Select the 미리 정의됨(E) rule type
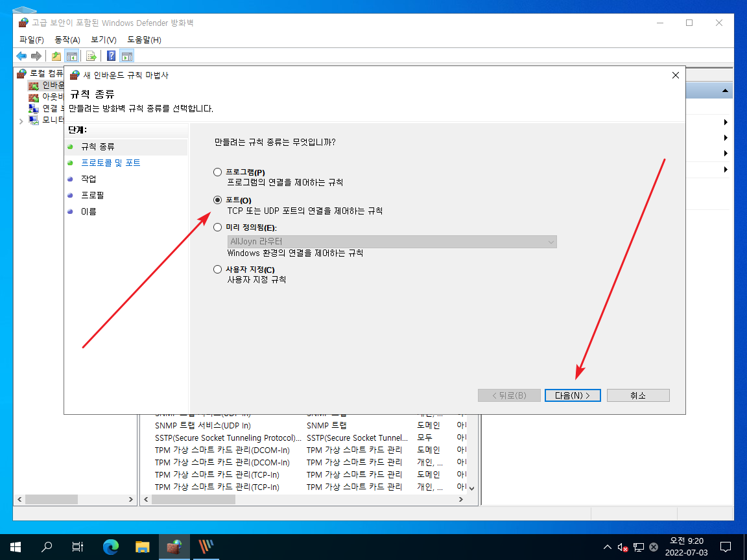Viewport: 747px width, 560px height. (x=218, y=227)
